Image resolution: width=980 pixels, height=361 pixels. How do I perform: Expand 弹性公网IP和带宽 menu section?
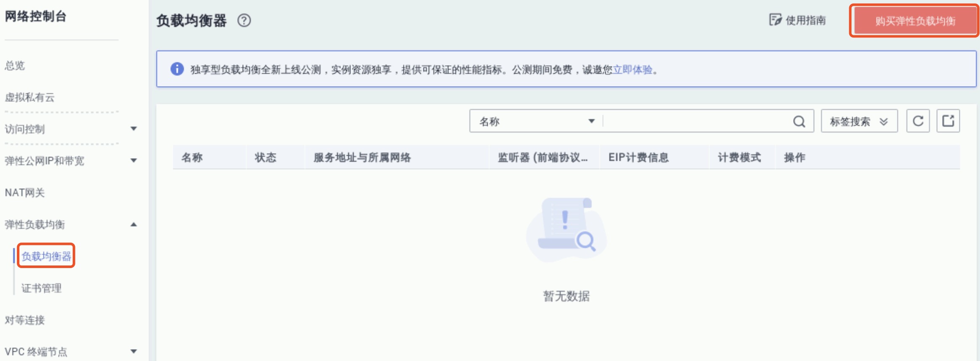click(x=133, y=161)
